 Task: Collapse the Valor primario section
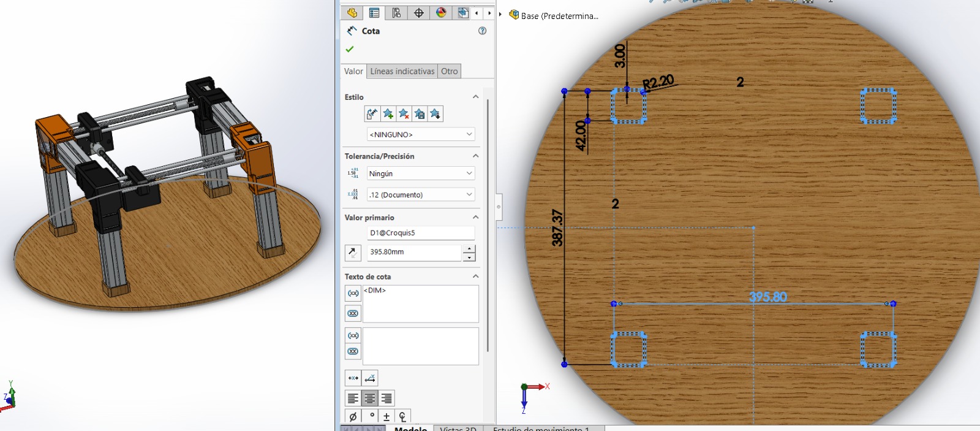click(x=475, y=218)
